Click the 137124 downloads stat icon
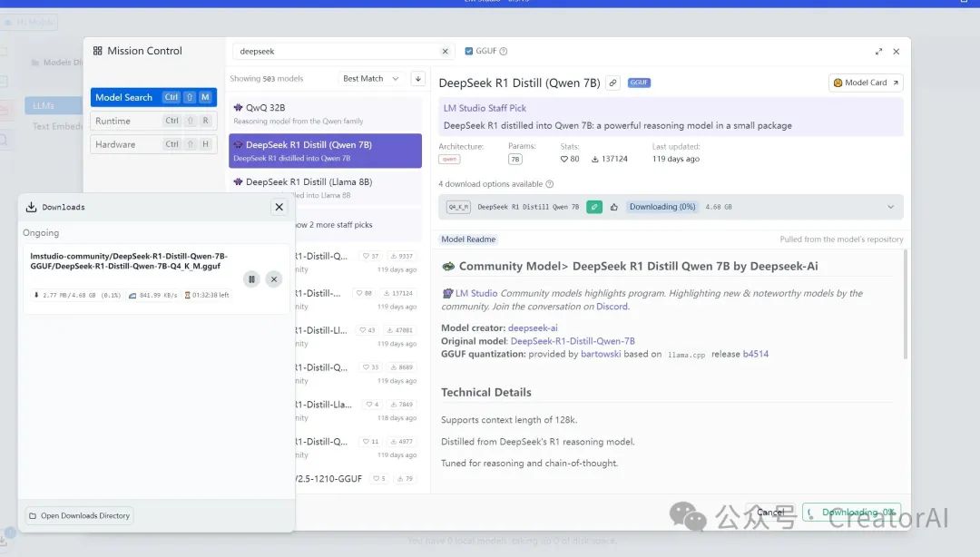 point(595,160)
